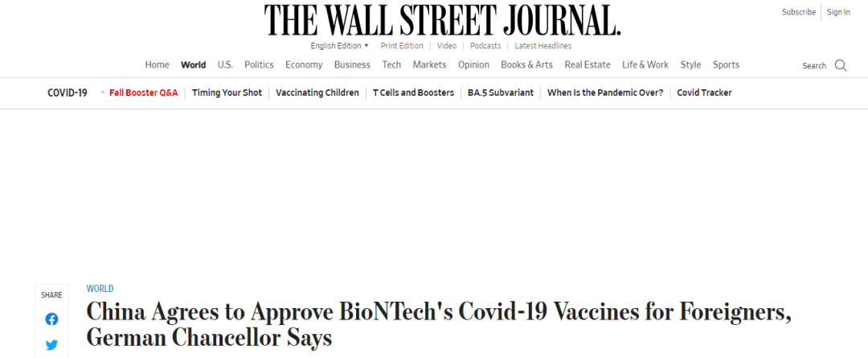The width and height of the screenshot is (868, 358).
Task: Open The Wall Street Journal homepage logo
Action: coord(442,19)
